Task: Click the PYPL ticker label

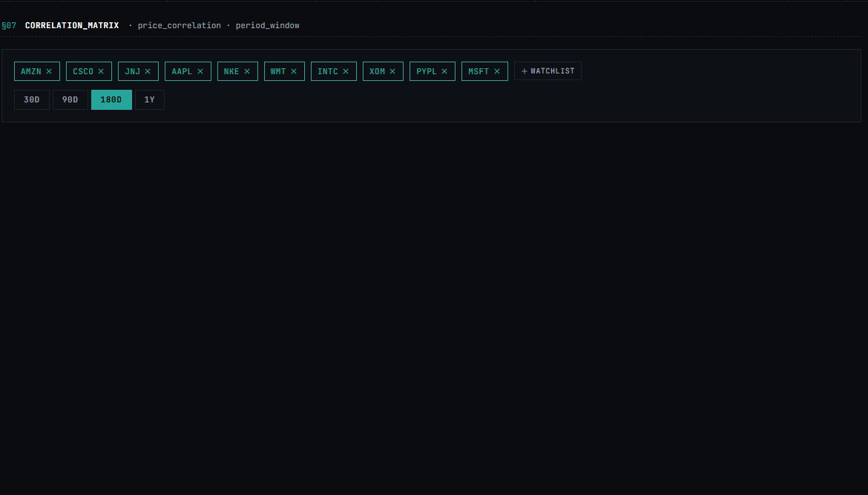Action: click(x=427, y=71)
